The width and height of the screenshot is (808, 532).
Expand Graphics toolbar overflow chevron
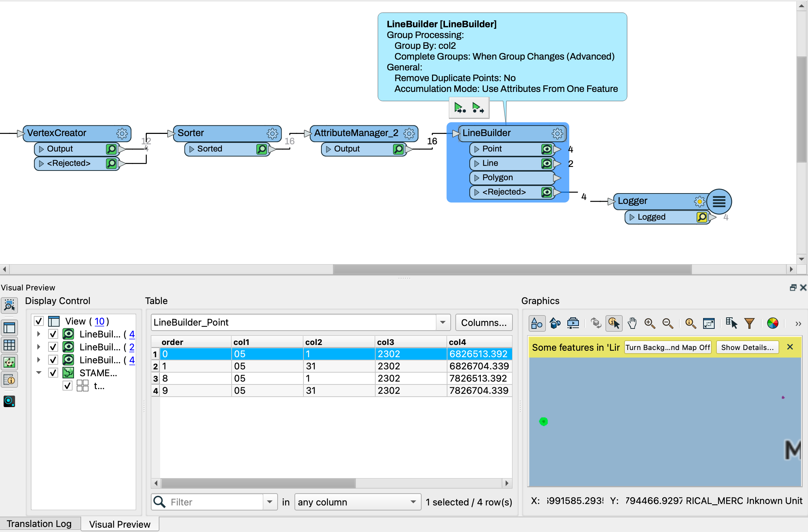pos(798,324)
